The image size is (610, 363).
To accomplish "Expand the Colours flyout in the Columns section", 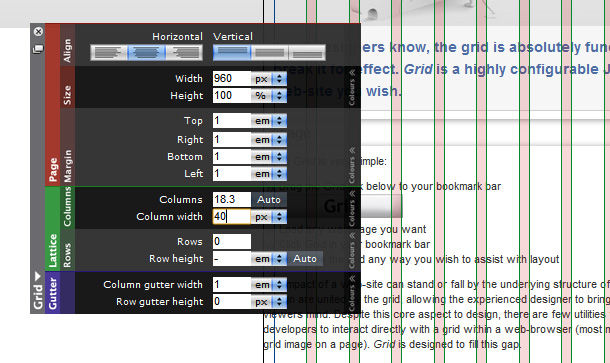I will pos(352,208).
